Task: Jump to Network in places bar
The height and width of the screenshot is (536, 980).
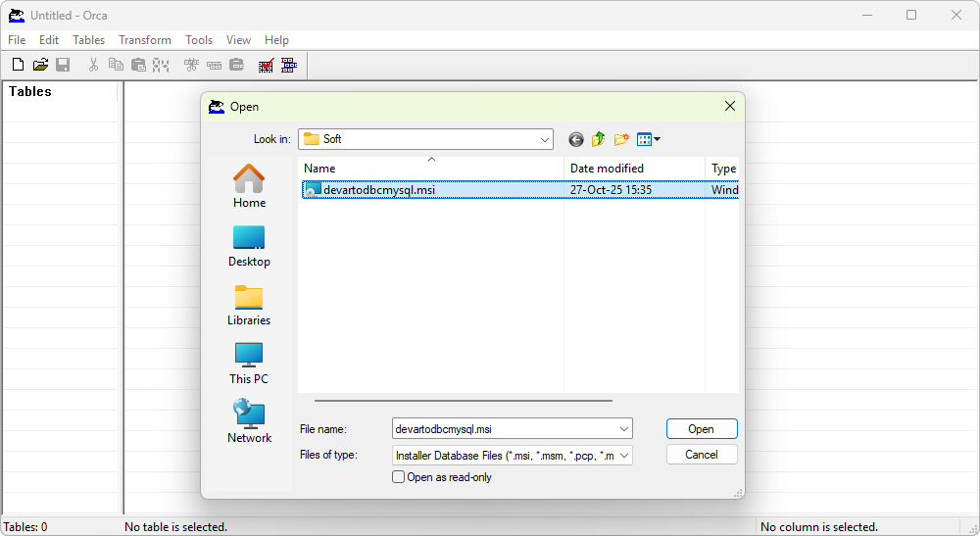Action: coord(249,421)
